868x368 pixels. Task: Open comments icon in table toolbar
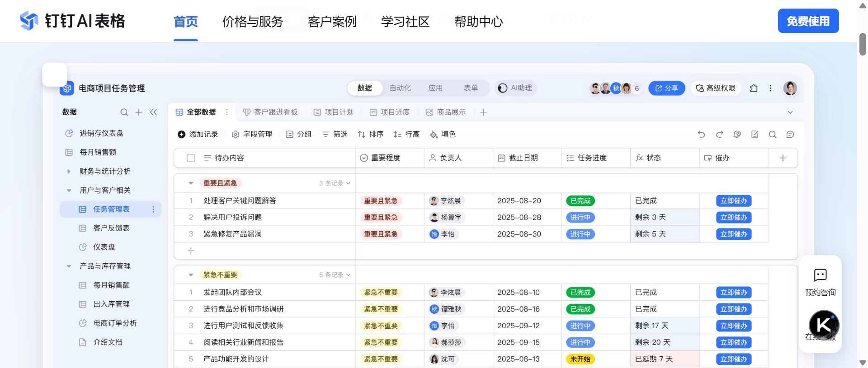pyautogui.click(x=790, y=135)
